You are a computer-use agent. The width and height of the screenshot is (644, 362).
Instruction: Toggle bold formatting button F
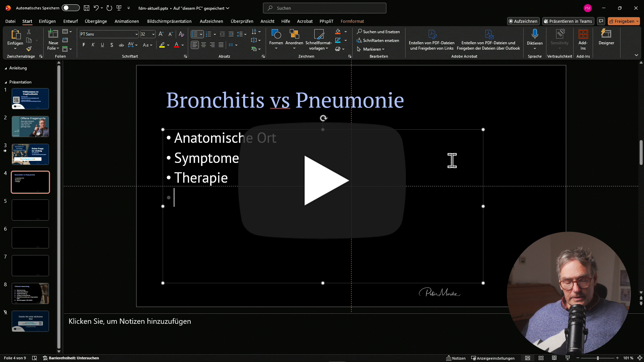point(84,45)
